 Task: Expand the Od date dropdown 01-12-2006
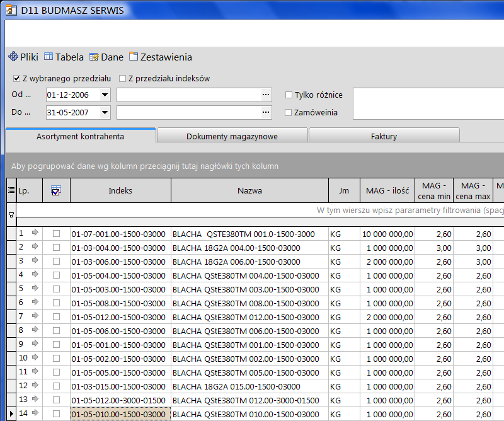[x=105, y=95]
